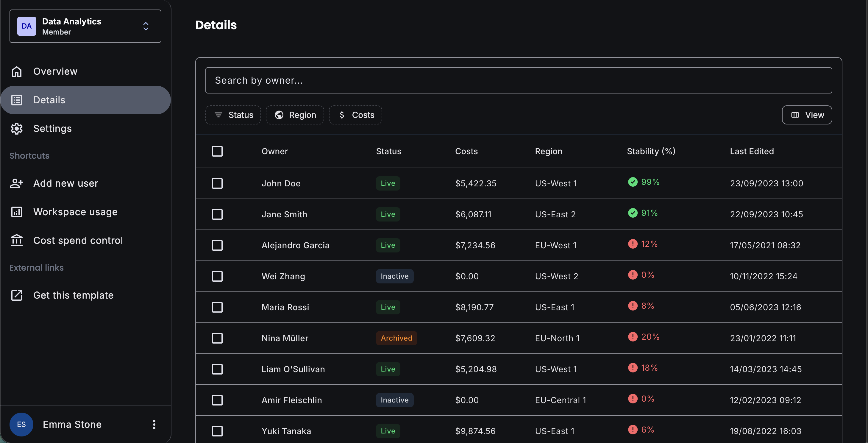Open the three-dot menu beside Emma Stone

[x=154, y=425]
